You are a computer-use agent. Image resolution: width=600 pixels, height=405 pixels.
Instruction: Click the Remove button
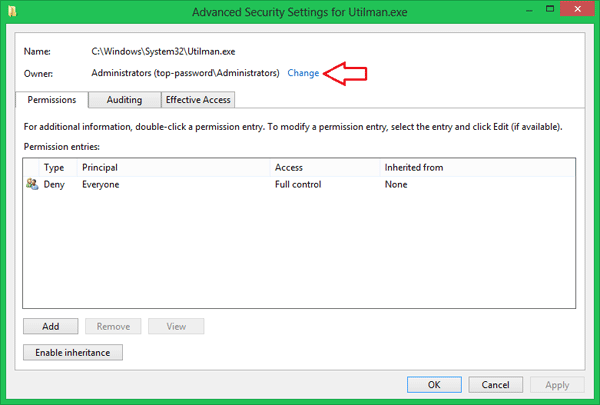[x=113, y=327]
